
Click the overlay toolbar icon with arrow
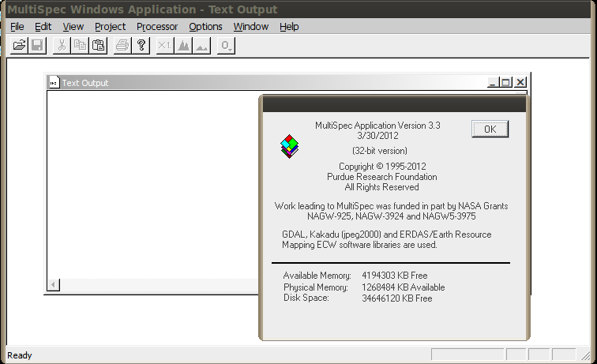pos(226,46)
